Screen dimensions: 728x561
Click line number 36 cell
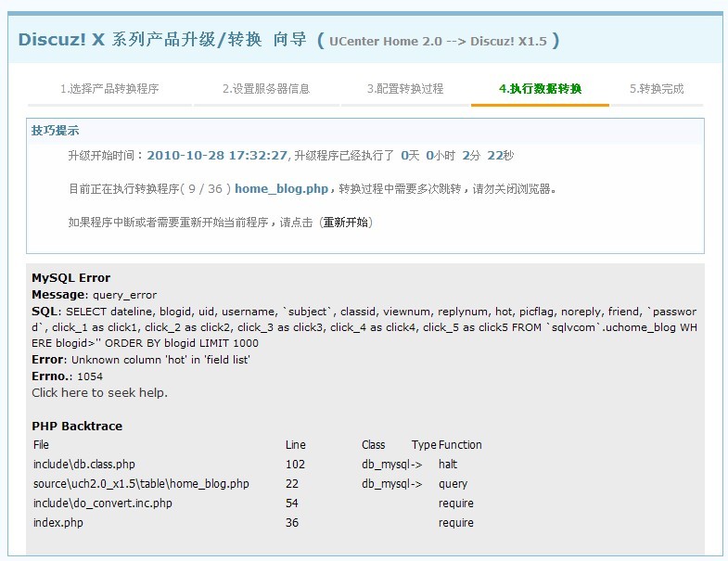coord(291,523)
